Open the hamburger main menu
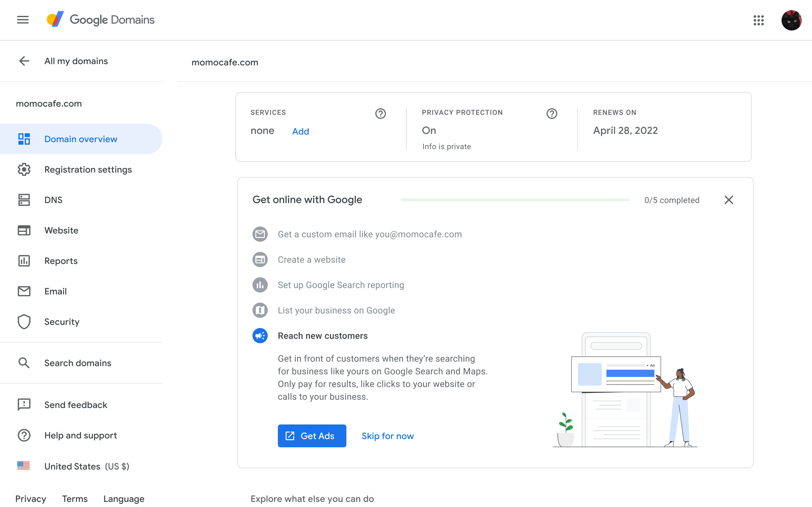This screenshot has width=812, height=507. [23, 20]
